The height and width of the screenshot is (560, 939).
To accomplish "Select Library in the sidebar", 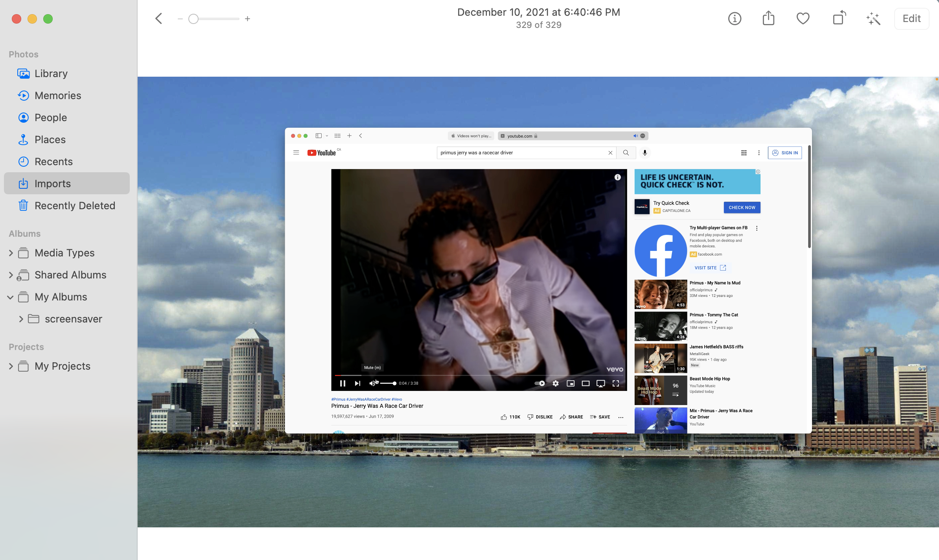I will [x=51, y=74].
